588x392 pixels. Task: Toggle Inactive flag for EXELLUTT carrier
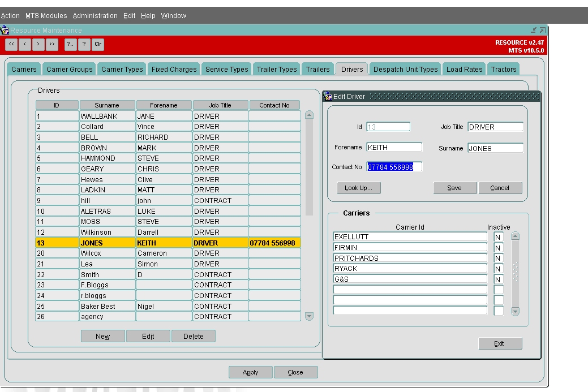pos(499,237)
